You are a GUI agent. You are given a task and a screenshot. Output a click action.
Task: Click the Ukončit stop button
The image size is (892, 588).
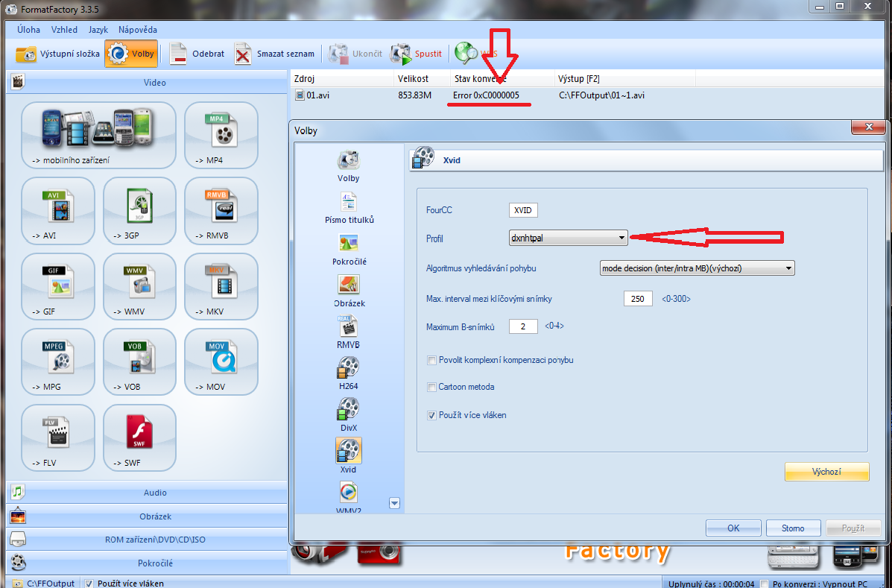[355, 54]
